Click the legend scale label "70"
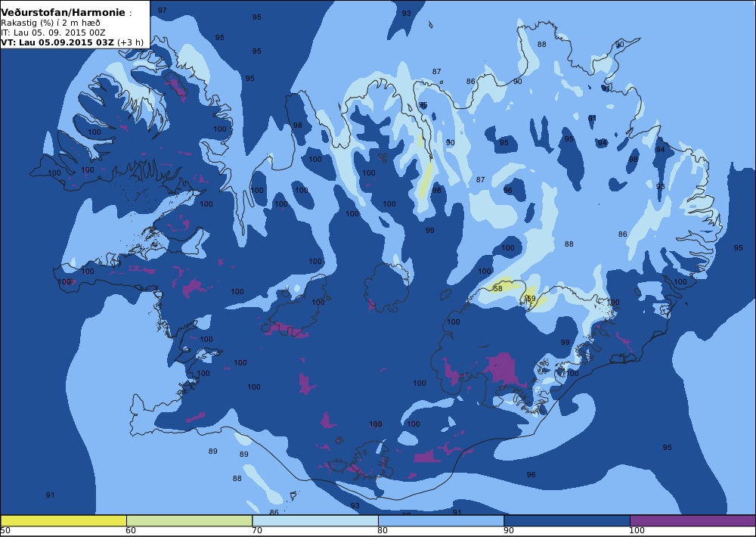The width and height of the screenshot is (756, 537). pyautogui.click(x=257, y=531)
